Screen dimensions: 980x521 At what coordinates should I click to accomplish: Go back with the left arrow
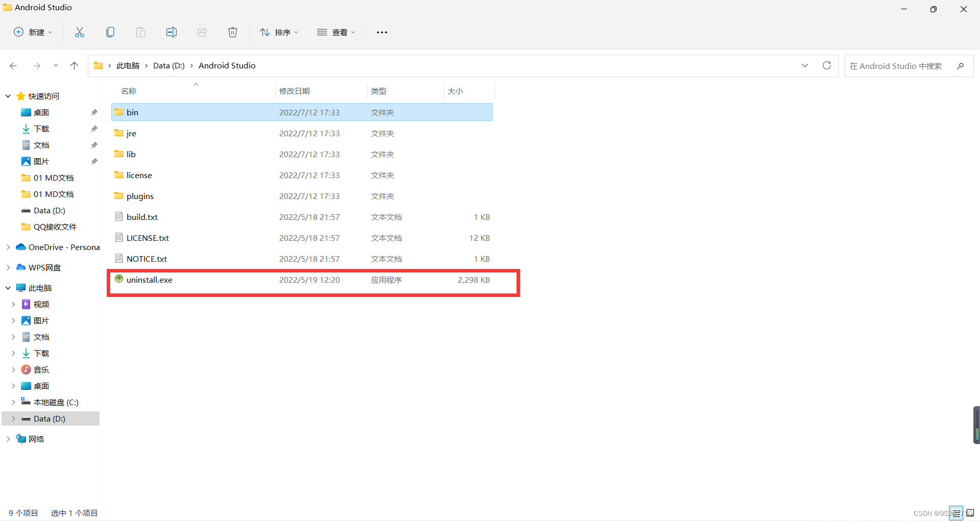[x=13, y=66]
